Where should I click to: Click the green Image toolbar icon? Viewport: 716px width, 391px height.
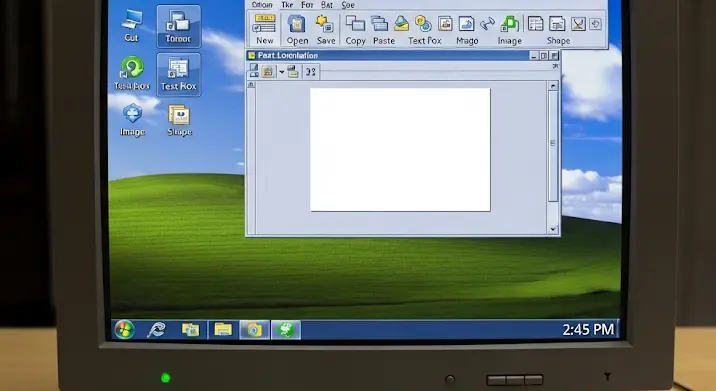click(x=510, y=24)
